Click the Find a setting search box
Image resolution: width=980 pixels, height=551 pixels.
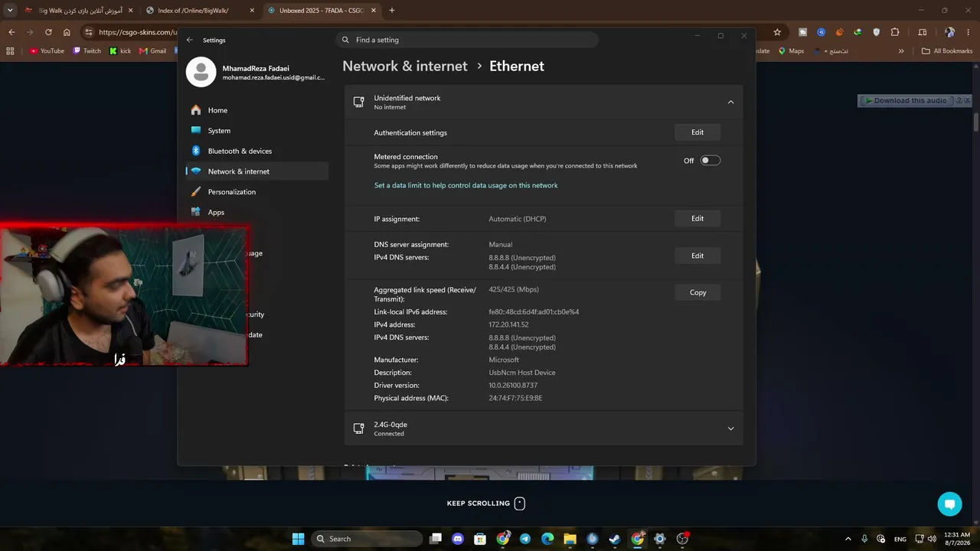click(467, 40)
